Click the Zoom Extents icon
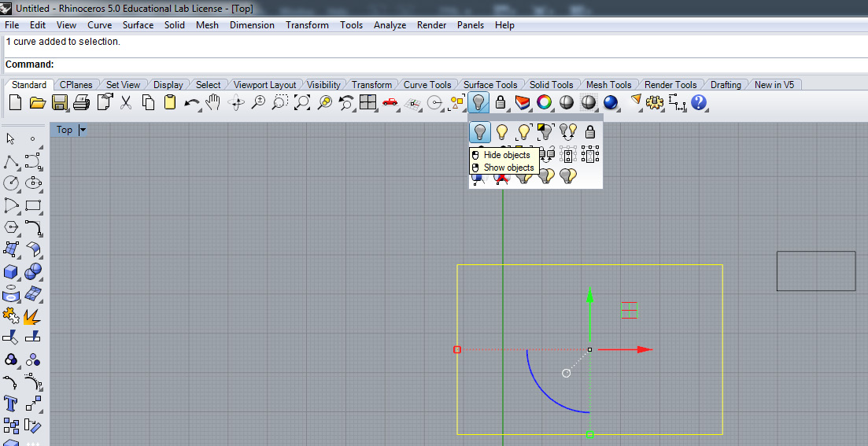The height and width of the screenshot is (446, 868). (x=302, y=102)
